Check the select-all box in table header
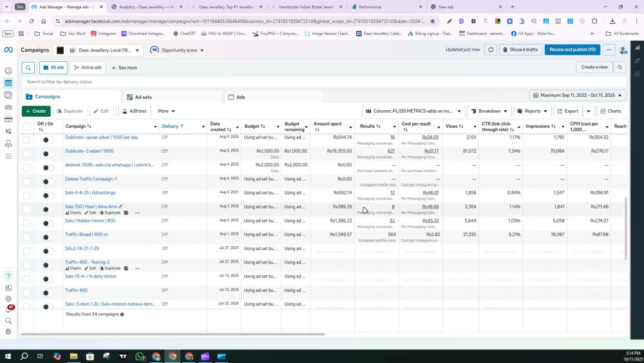This screenshot has width=644, height=363. pyautogui.click(x=26, y=126)
